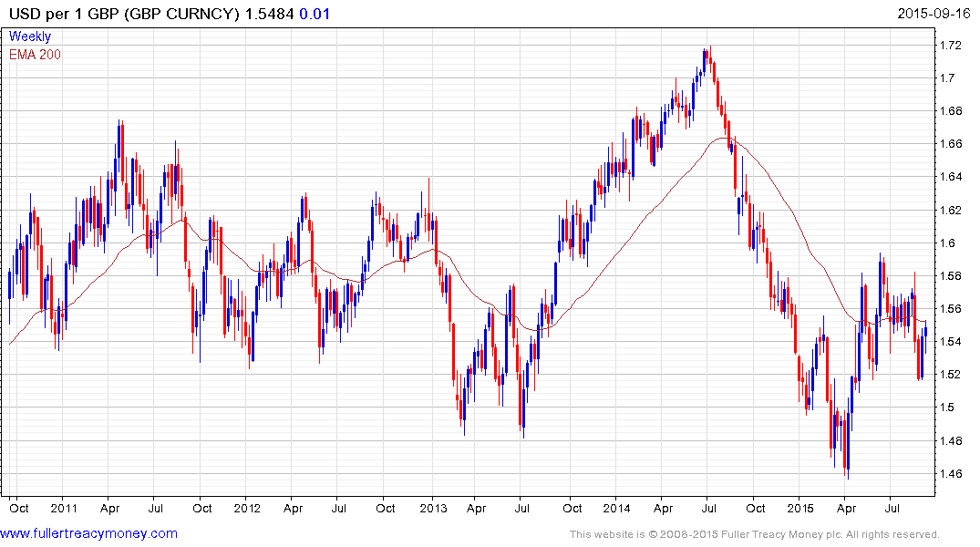Click the 1.64 price axis label
The image size is (980, 547).
click(951, 177)
